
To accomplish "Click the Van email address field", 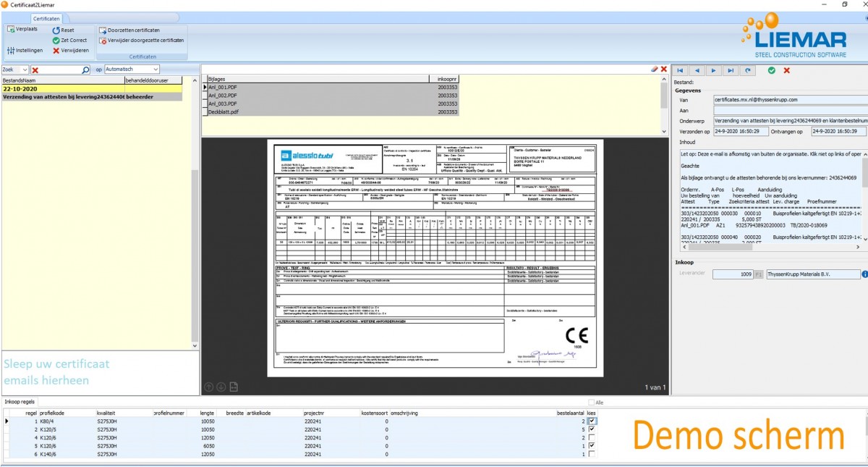I will coord(790,99).
